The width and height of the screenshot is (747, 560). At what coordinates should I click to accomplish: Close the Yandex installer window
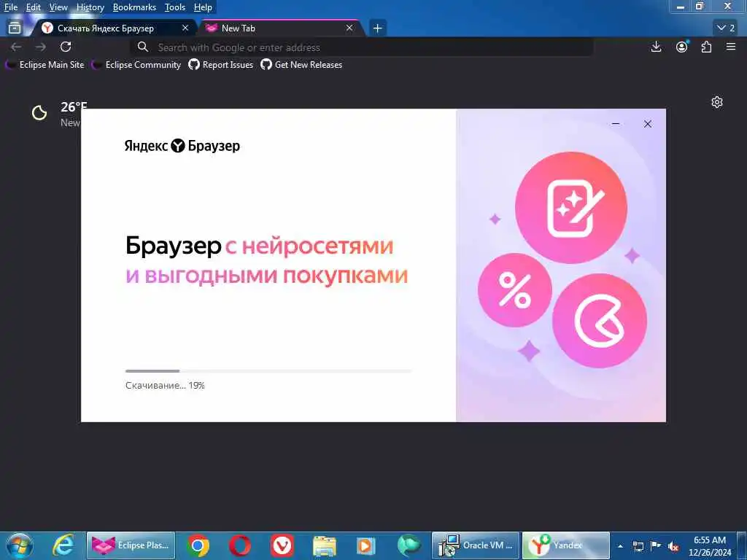pyautogui.click(x=648, y=124)
